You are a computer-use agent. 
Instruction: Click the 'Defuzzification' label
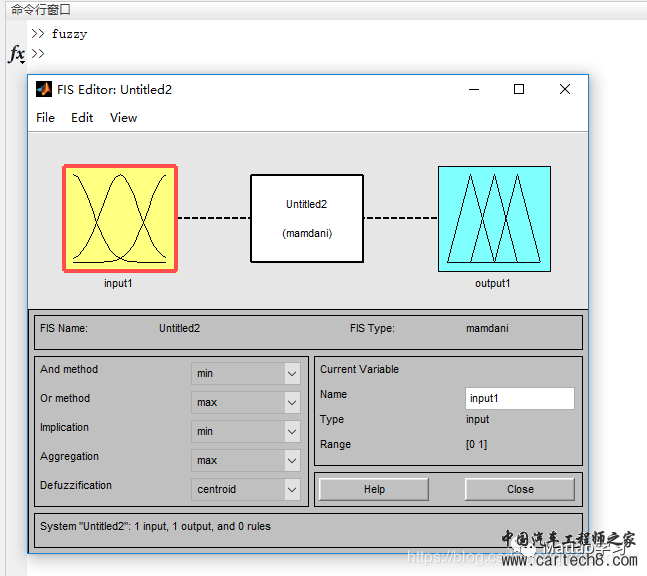(x=76, y=485)
